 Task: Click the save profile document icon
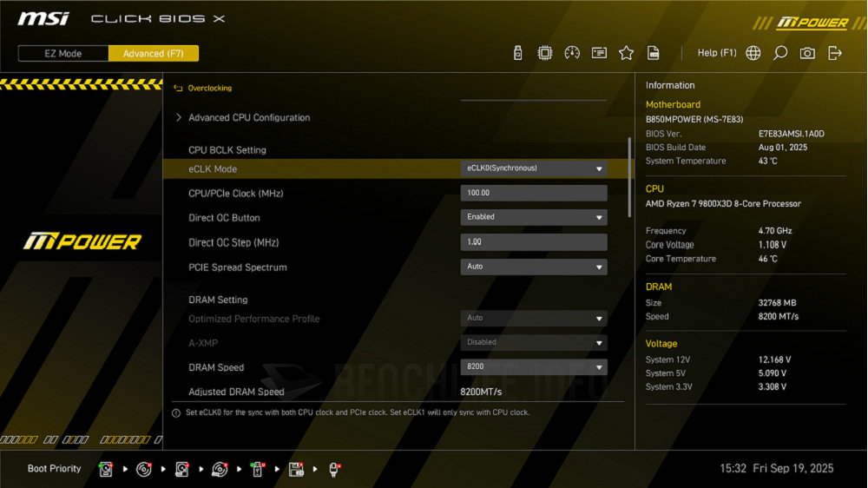[x=654, y=53]
